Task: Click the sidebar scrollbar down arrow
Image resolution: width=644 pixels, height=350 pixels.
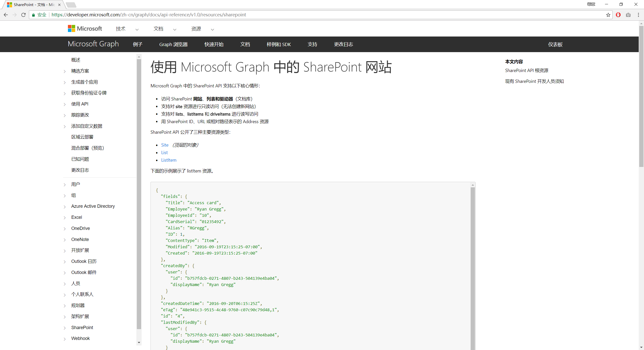Action: 139,343
